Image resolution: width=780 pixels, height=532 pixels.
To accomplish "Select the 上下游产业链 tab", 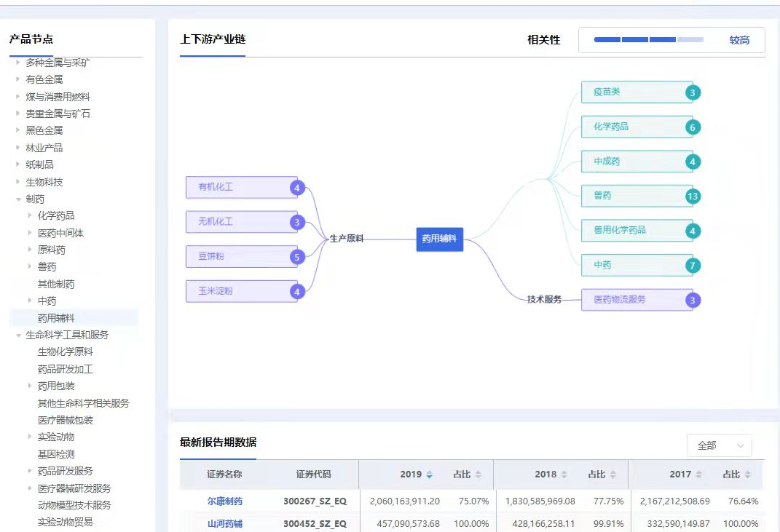I will click(212, 39).
